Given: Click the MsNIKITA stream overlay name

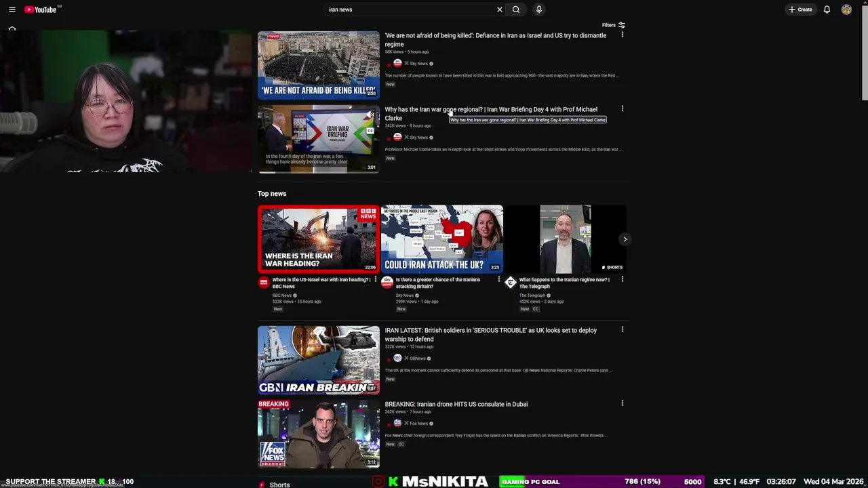Looking at the screenshot, I should 445,481.
